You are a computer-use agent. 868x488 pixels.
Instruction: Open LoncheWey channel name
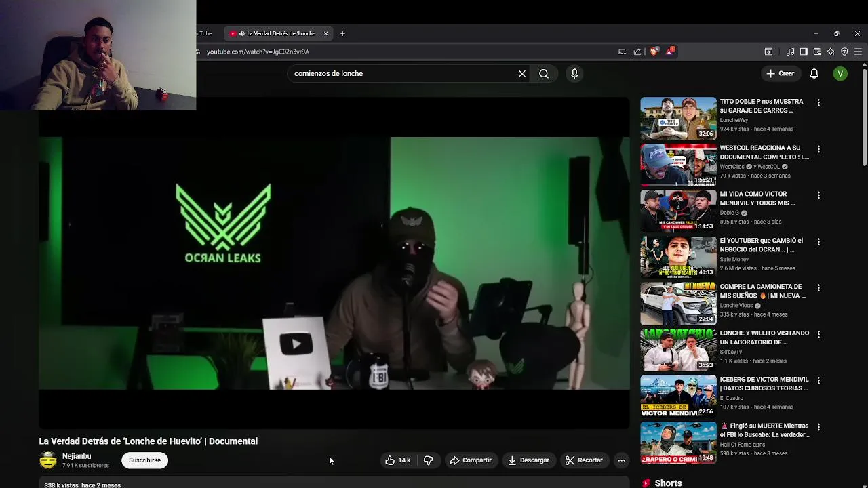734,120
